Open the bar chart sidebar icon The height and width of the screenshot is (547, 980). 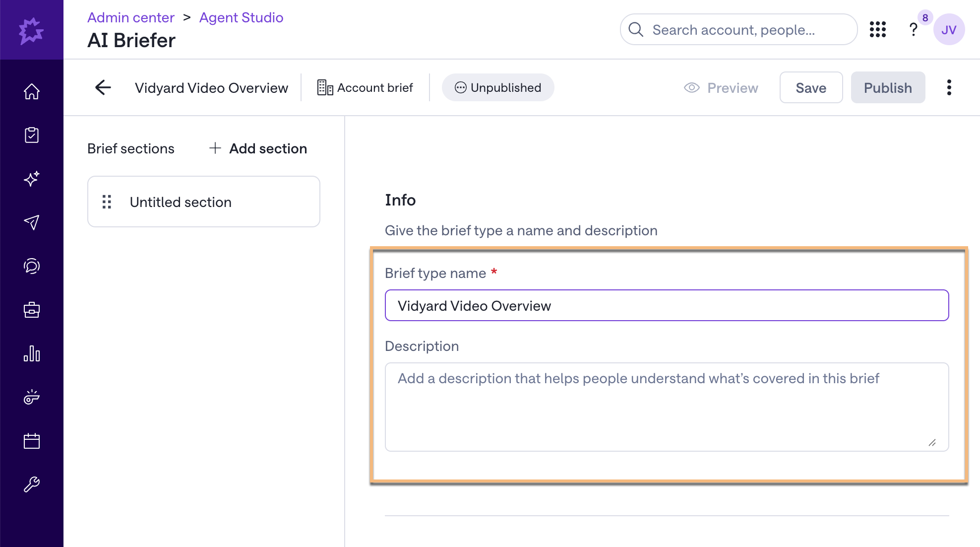point(32,353)
